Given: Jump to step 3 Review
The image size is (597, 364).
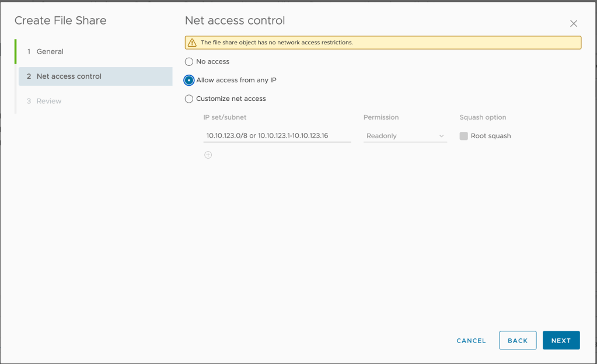Looking at the screenshot, I should (x=48, y=101).
